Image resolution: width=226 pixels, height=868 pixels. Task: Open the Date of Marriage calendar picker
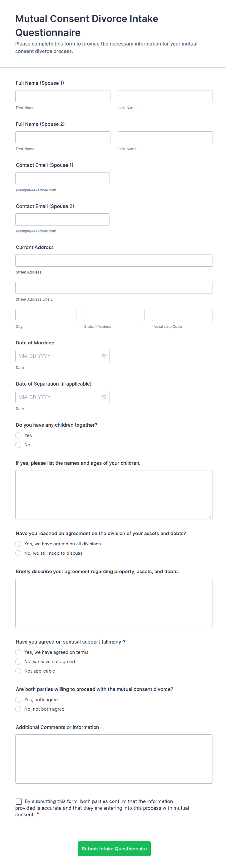coord(104,356)
